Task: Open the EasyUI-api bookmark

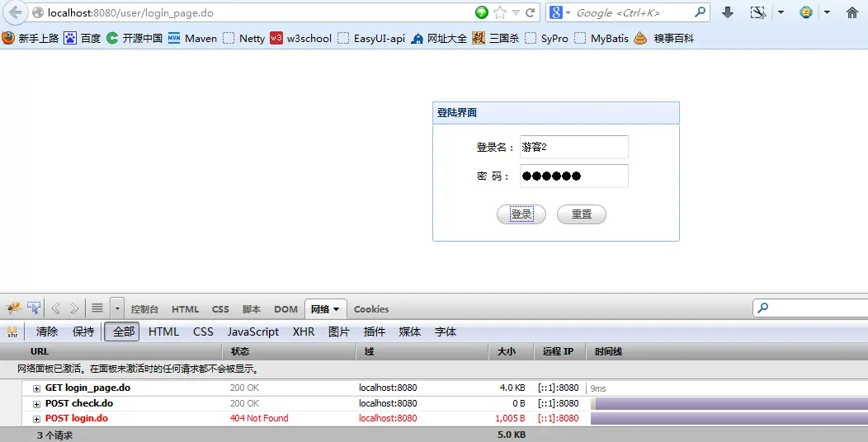Action: 371,38
